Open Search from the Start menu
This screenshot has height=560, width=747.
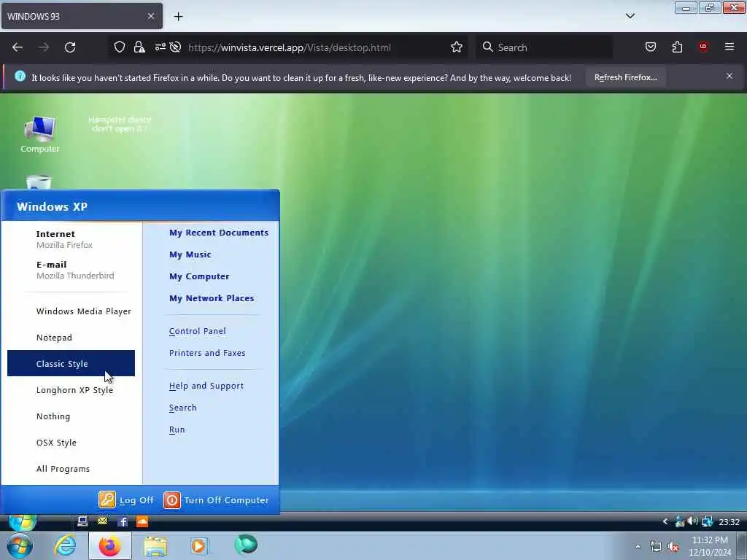click(182, 408)
